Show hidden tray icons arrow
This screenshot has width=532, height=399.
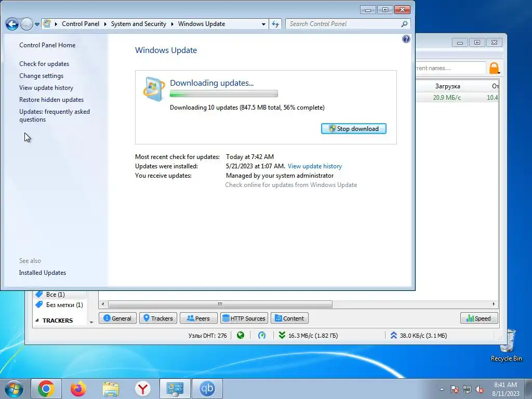pos(442,389)
